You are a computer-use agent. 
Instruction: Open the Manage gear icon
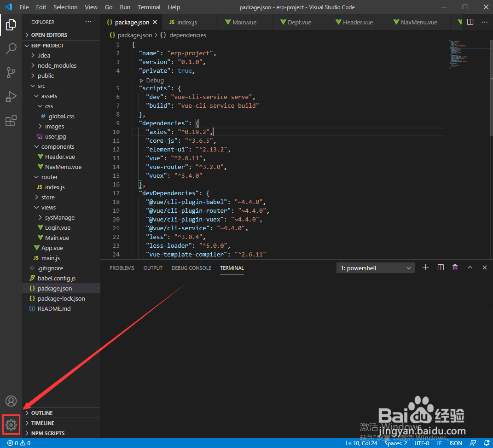coord(11,425)
